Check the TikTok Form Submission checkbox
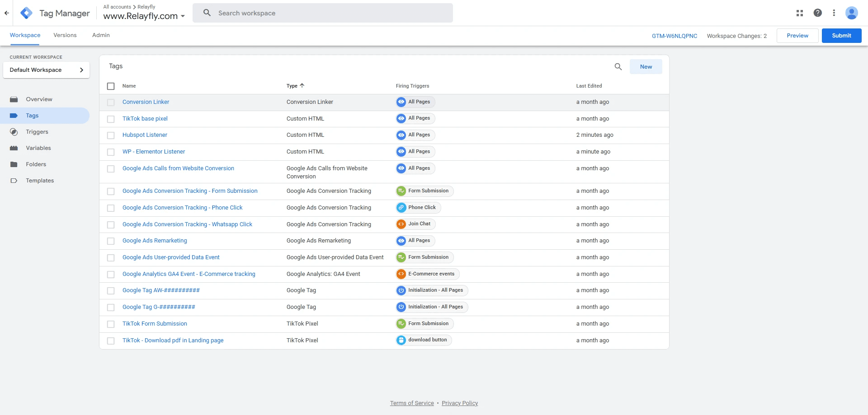This screenshot has width=868, height=415. coord(111,324)
